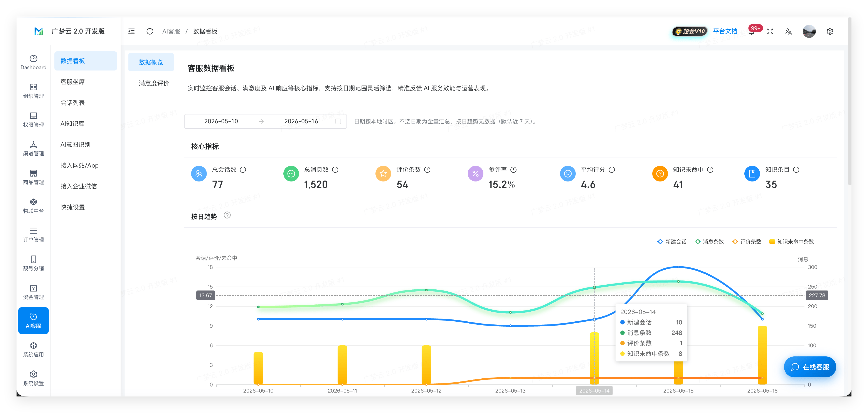Click the 2026-05-12 knowledge-miss bar
The image size is (868, 413).
[x=426, y=365]
